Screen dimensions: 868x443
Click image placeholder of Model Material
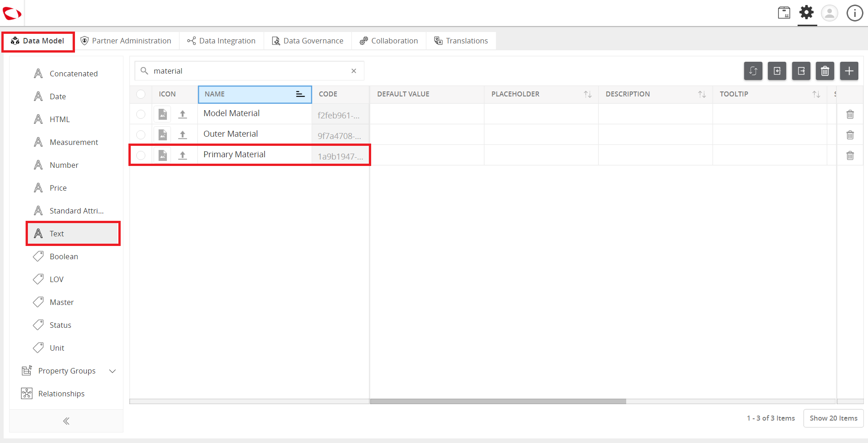click(163, 114)
